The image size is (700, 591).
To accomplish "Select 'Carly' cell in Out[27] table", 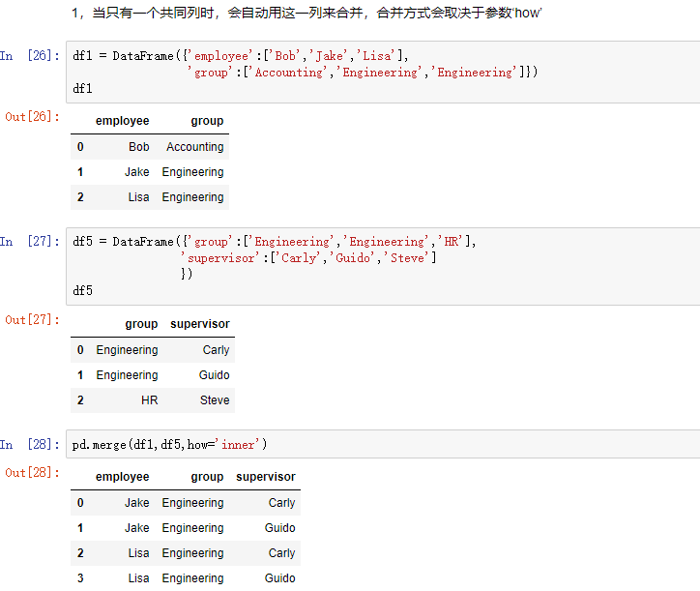I will (x=216, y=350).
